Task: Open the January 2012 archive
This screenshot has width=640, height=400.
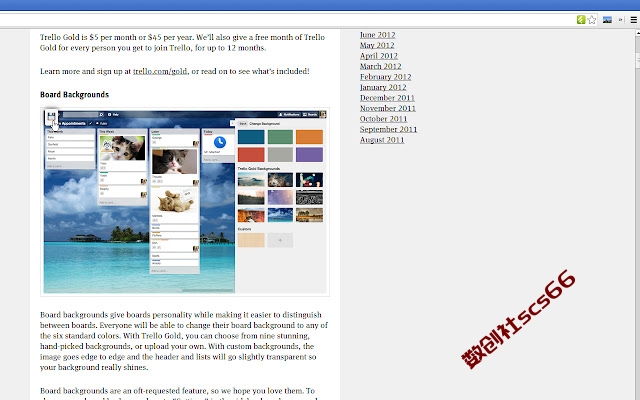Action: click(383, 87)
